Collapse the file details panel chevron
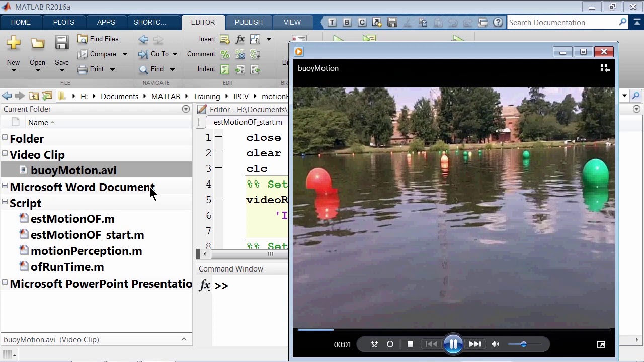The height and width of the screenshot is (362, 644). point(184,339)
